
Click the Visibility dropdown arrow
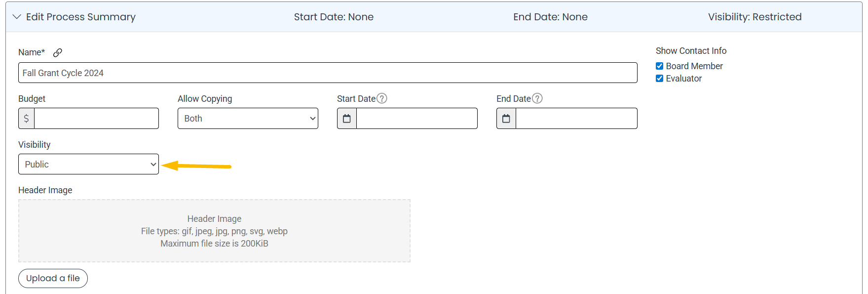(152, 164)
